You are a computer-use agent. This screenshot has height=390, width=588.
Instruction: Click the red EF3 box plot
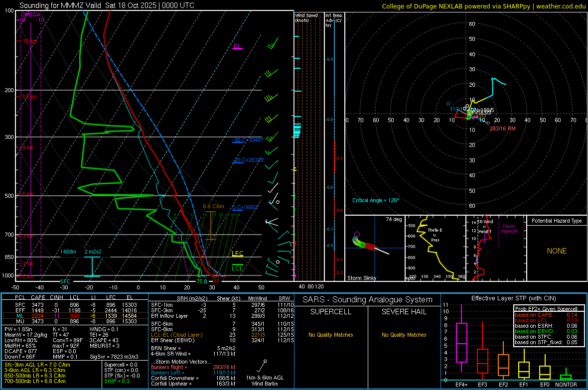click(x=482, y=351)
